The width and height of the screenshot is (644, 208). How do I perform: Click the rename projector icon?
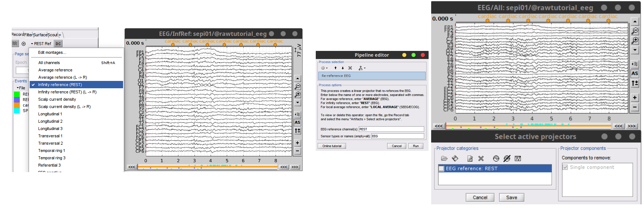[470, 159]
